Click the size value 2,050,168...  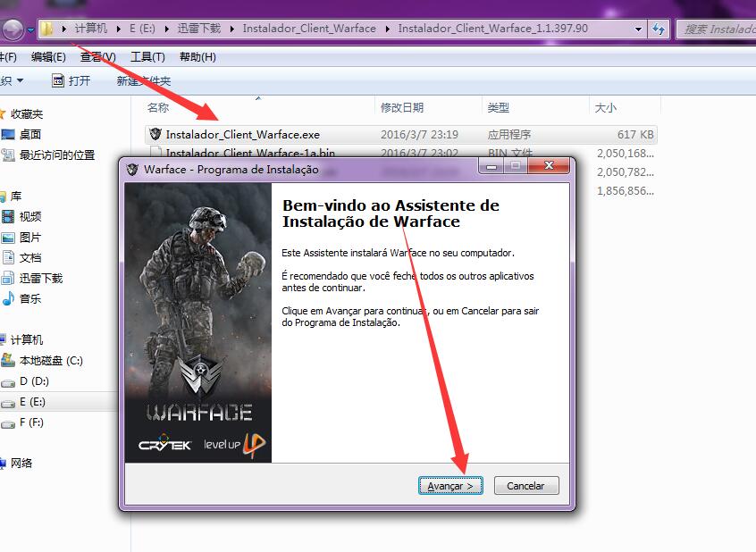click(626, 154)
